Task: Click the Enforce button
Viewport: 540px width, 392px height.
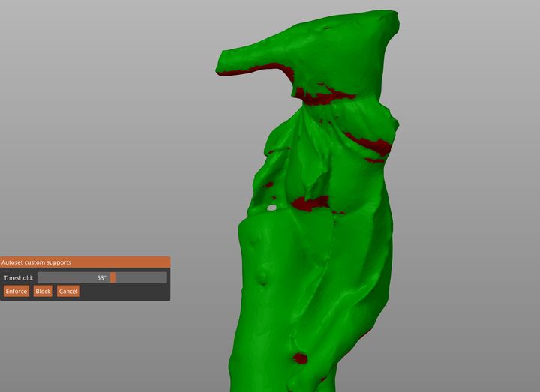Action: pos(16,291)
